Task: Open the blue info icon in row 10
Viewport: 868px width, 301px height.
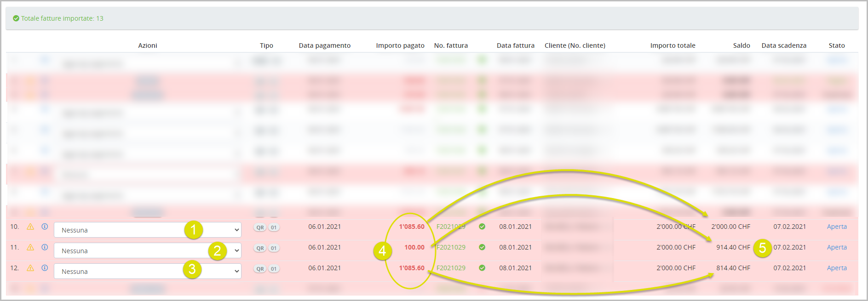Action: tap(45, 227)
